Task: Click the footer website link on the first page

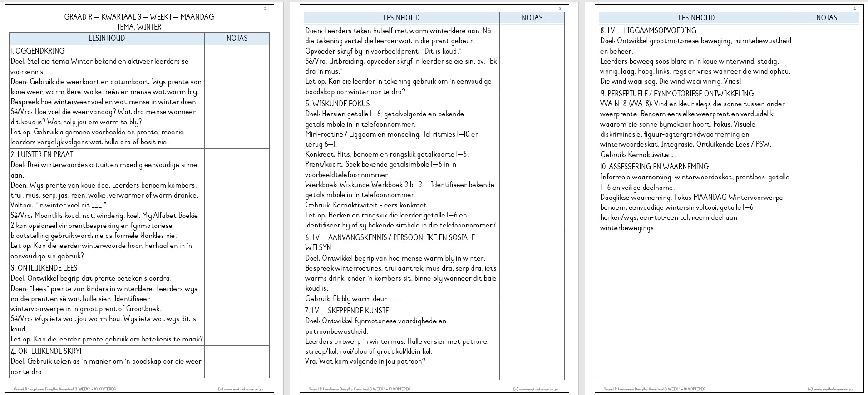Action: (x=240, y=389)
